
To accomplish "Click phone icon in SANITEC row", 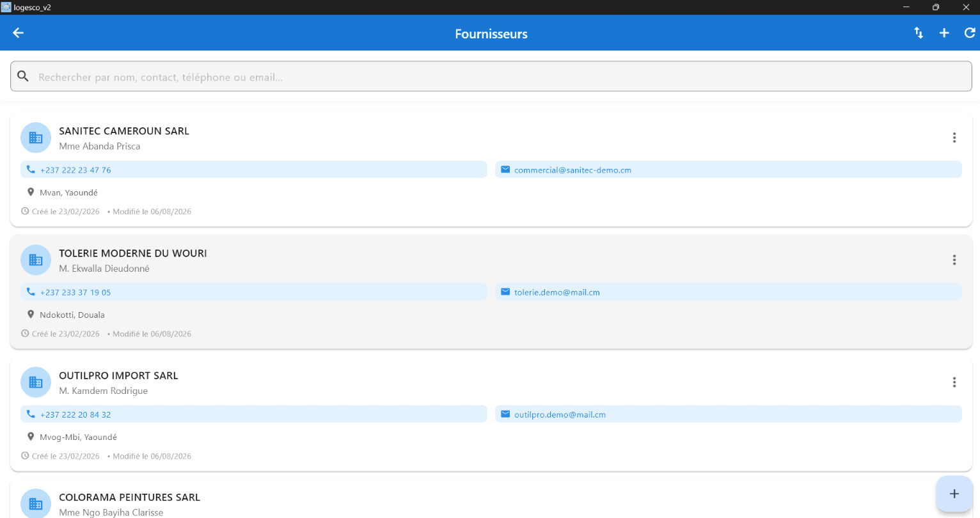I will click(30, 169).
